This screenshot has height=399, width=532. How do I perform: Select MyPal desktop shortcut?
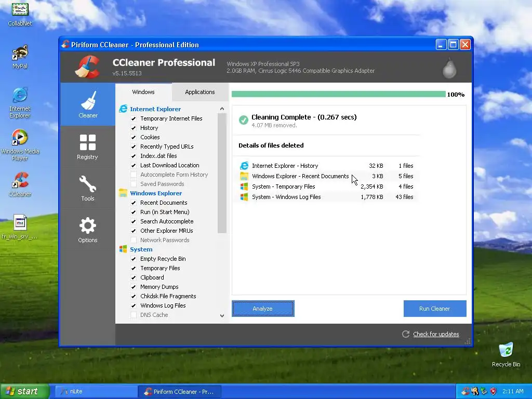click(x=20, y=57)
